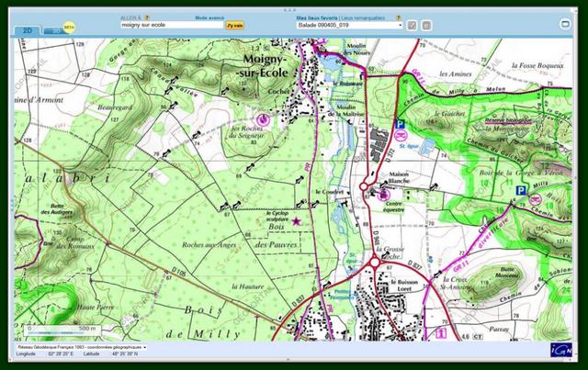Click the 'Butte Monceau' hill label
The width and height of the screenshot is (588, 370).
(x=509, y=272)
